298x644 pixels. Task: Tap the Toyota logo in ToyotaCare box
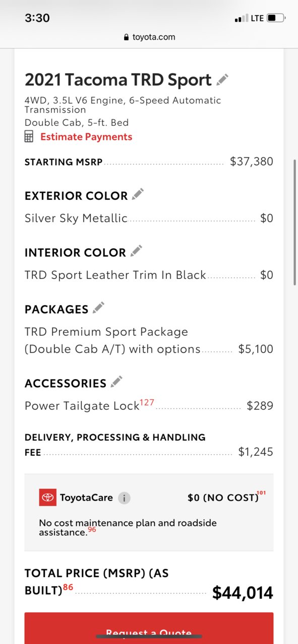tap(48, 497)
